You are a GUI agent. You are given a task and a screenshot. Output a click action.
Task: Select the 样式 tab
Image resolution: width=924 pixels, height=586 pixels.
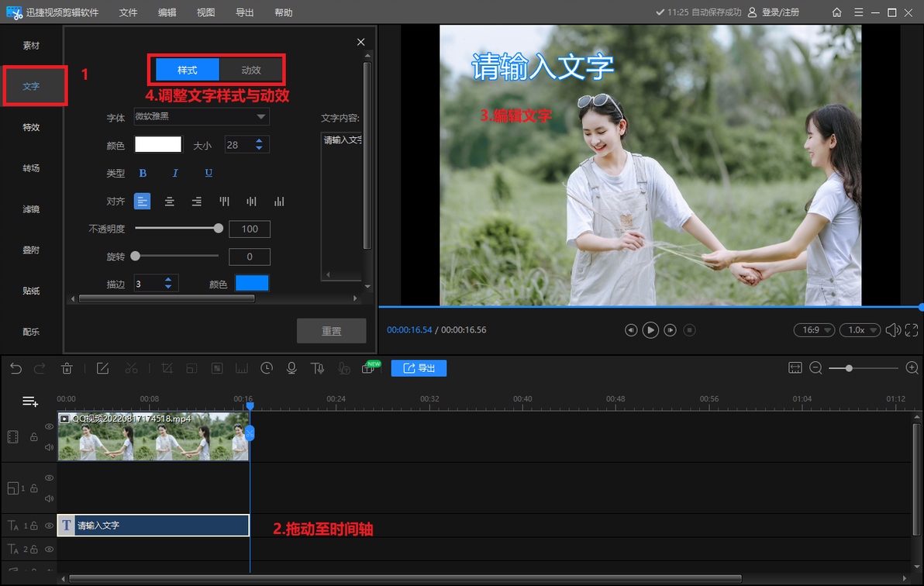[188, 71]
